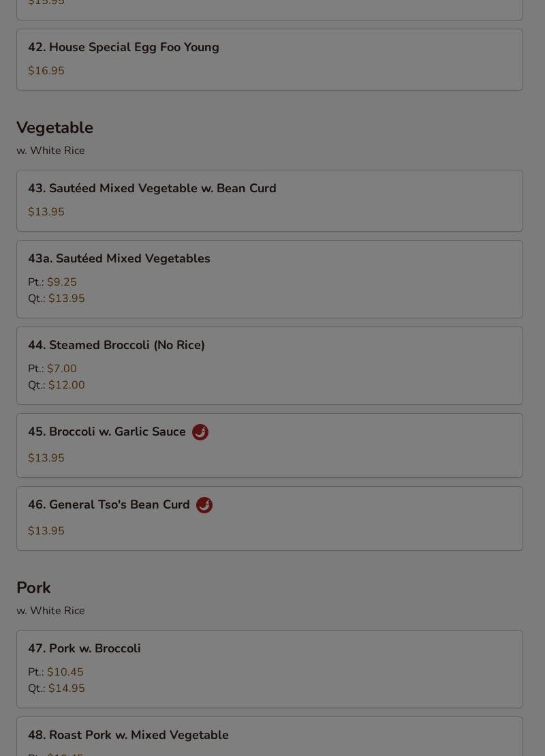Open 43a. Sautéed Mixed Vegetables item

point(119,259)
